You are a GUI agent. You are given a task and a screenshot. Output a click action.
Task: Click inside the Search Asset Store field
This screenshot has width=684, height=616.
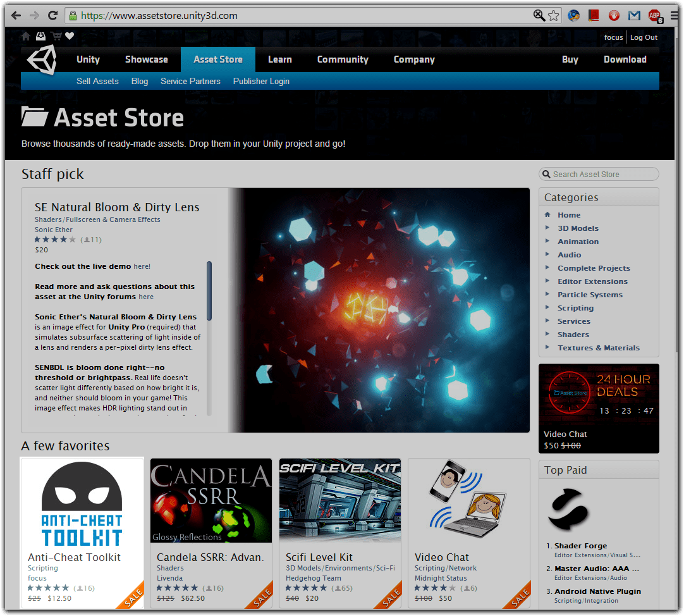coord(601,174)
